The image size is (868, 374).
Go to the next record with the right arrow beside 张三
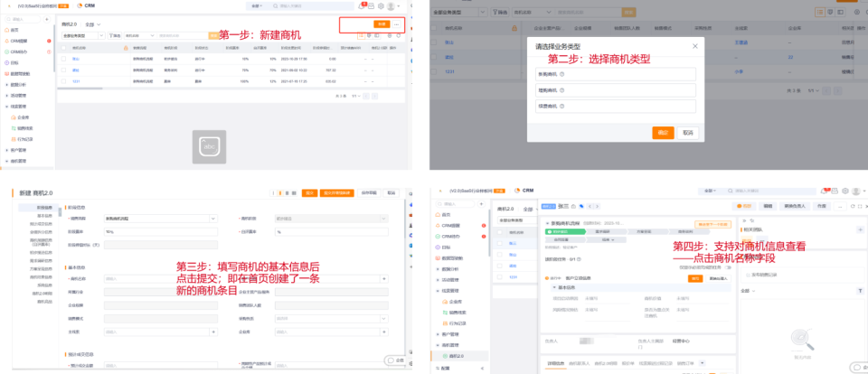pos(598,206)
